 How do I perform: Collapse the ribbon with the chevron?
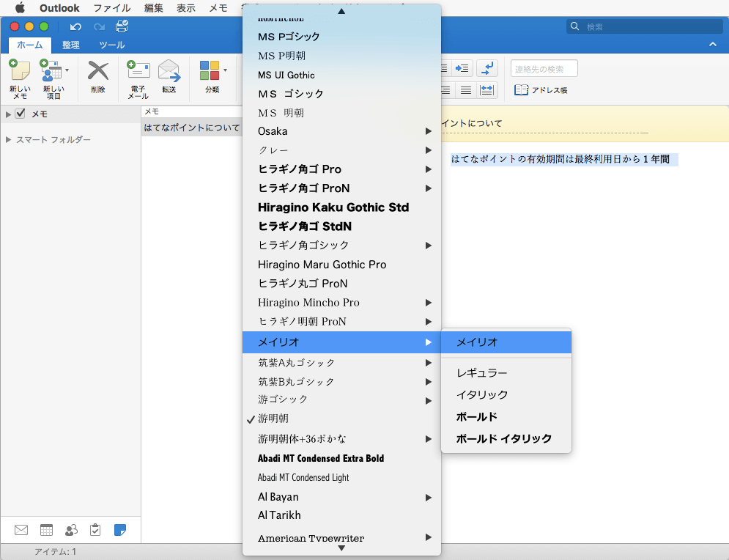click(x=713, y=45)
